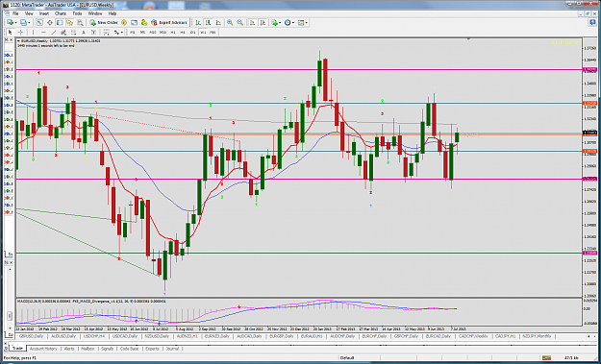
Task: Open the Window menu
Action: point(95,13)
